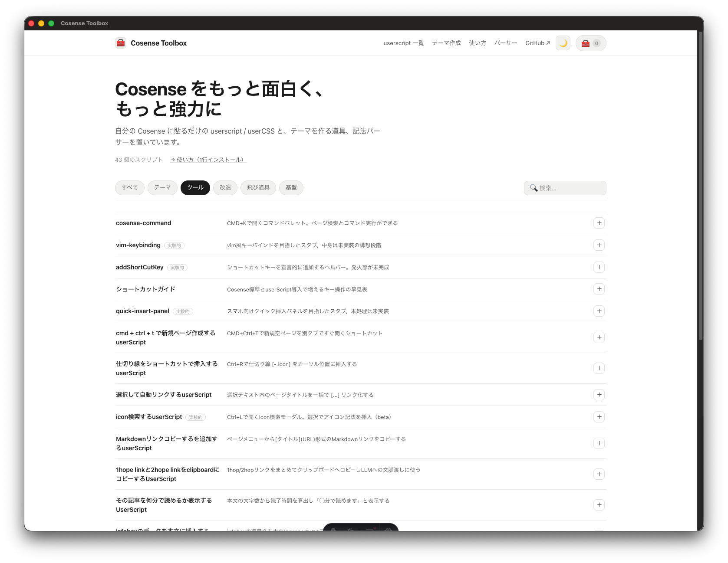Click 実験的 badge next to icon検索するuserScript
The height and width of the screenshot is (563, 728).
pos(195,417)
